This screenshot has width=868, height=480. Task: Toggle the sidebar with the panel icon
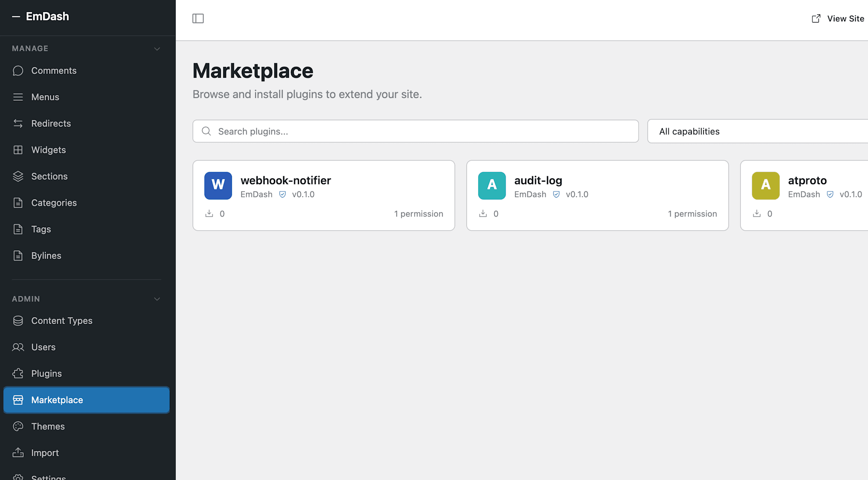click(198, 18)
